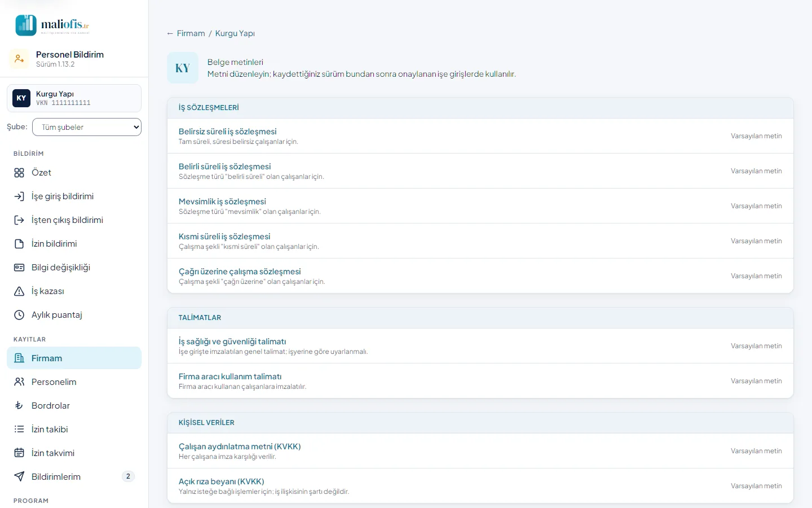The image size is (812, 508).
Task: Open Çalışan aydınlatma metni (KVKK)
Action: [x=480, y=451]
